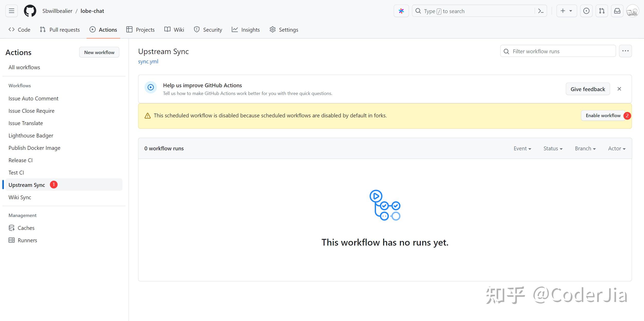644x321 pixels.
Task: Open the user avatar menu
Action: click(x=632, y=11)
